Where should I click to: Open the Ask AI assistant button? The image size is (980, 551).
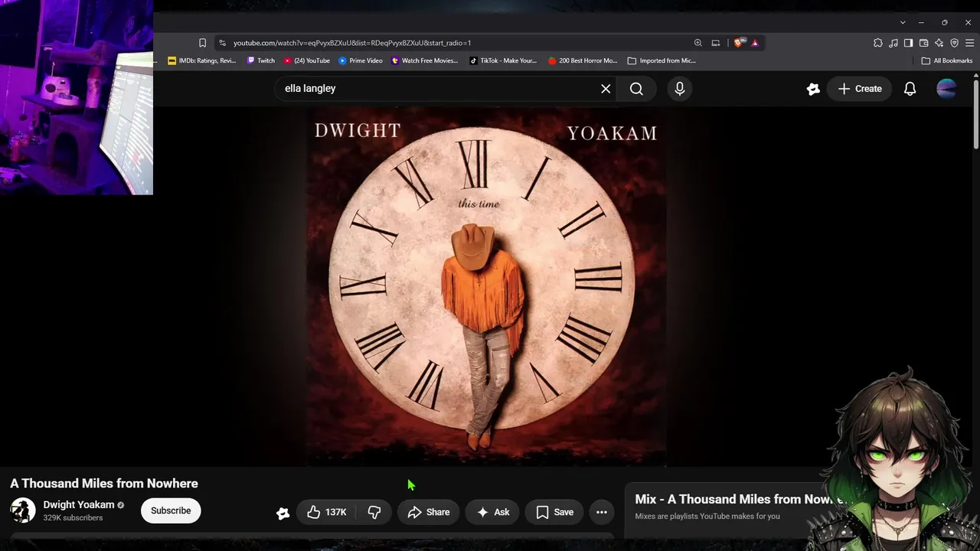coord(493,512)
